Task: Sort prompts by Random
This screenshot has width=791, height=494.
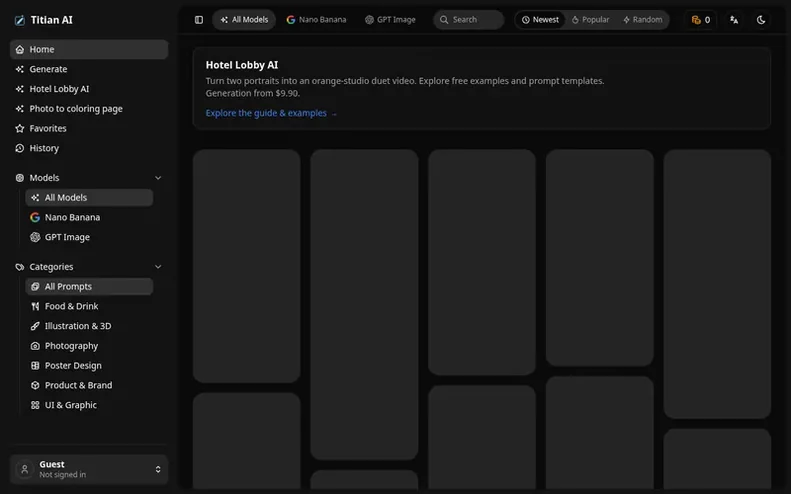Action: (642, 20)
